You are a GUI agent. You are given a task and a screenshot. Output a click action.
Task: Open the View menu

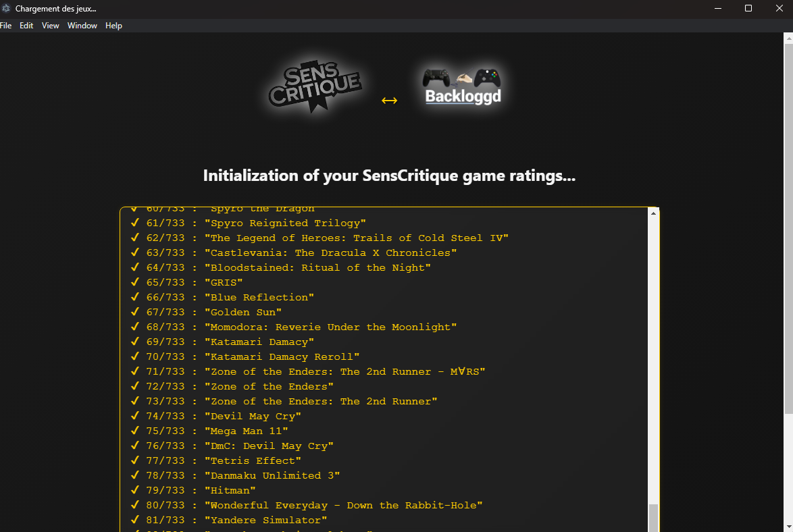[x=50, y=25]
